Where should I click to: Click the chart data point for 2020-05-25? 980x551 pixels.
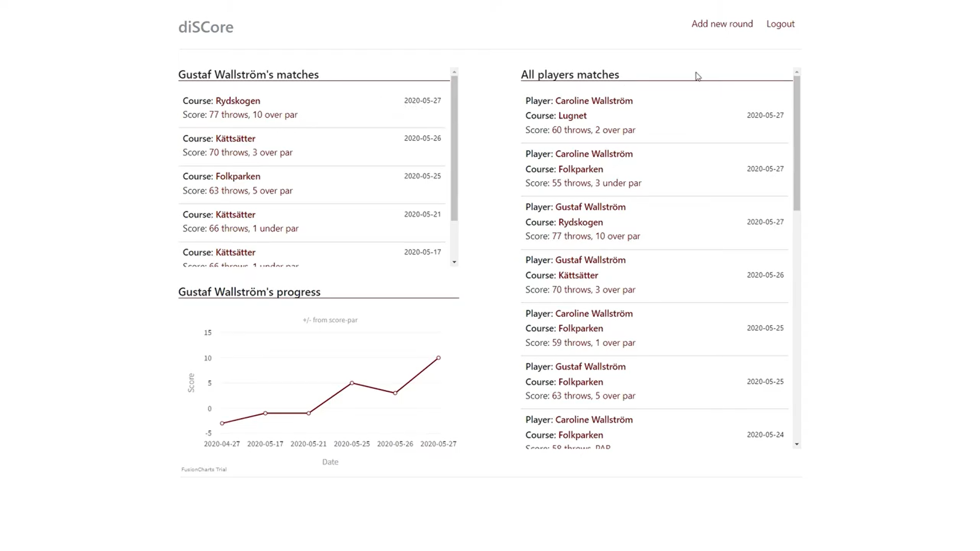352,383
